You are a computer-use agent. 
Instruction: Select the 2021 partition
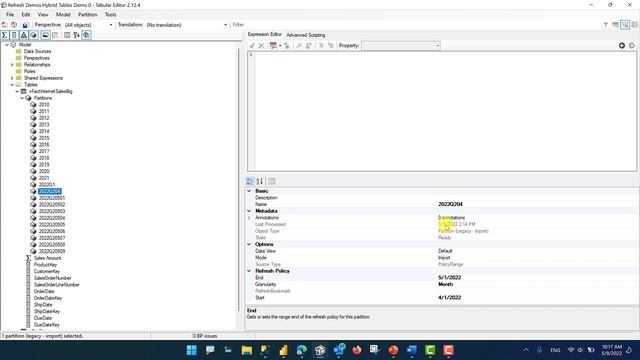click(x=44, y=178)
